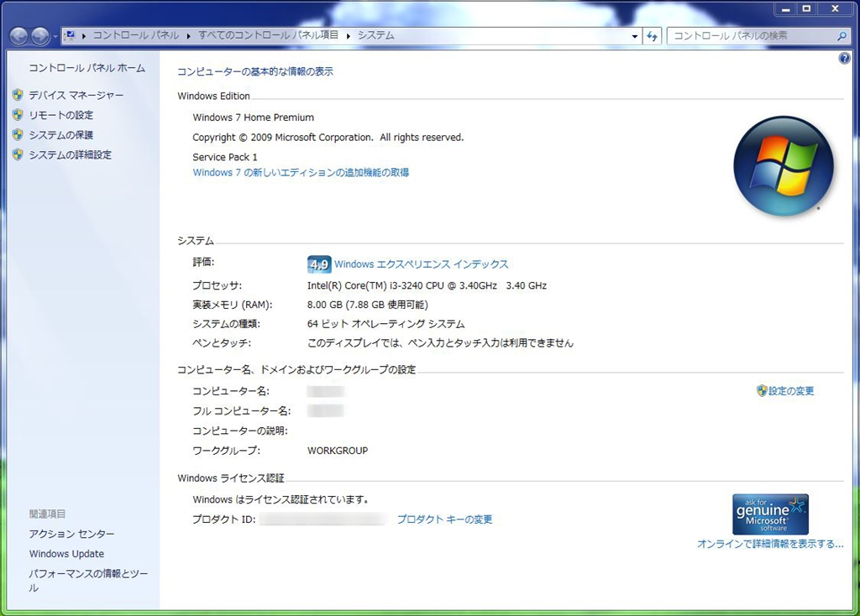Open パフォーマンスの情報とツール link
This screenshot has width=860, height=616.
click(88, 581)
